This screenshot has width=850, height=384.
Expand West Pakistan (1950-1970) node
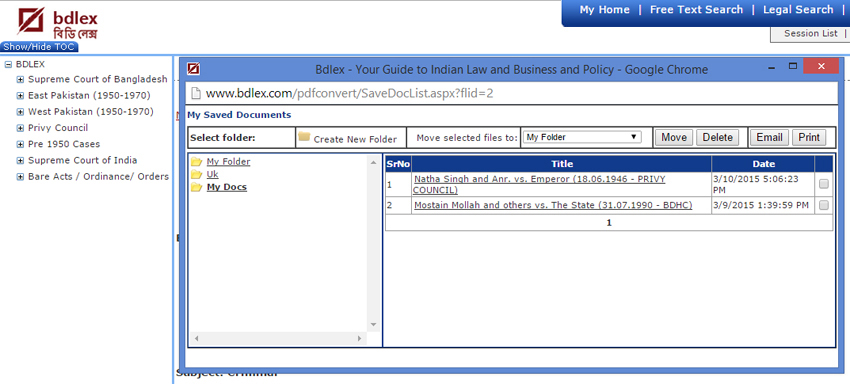pos(21,112)
